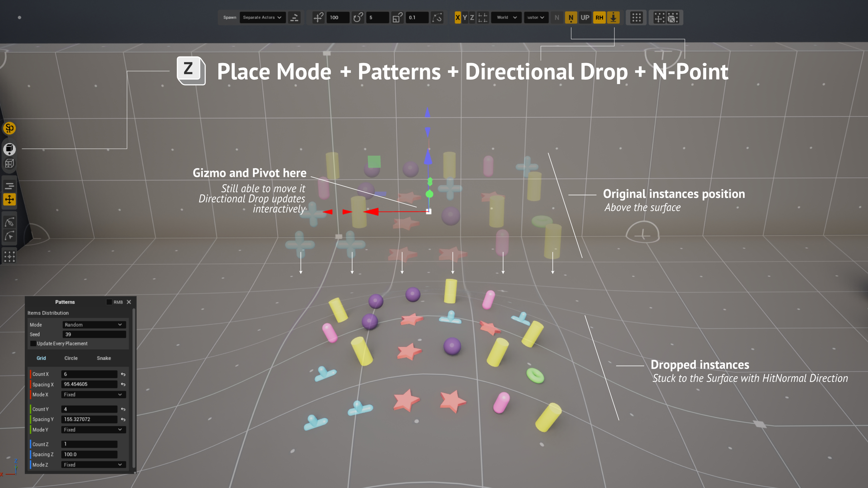
Task: Toggle rotation snapping icon
Action: (x=358, y=17)
